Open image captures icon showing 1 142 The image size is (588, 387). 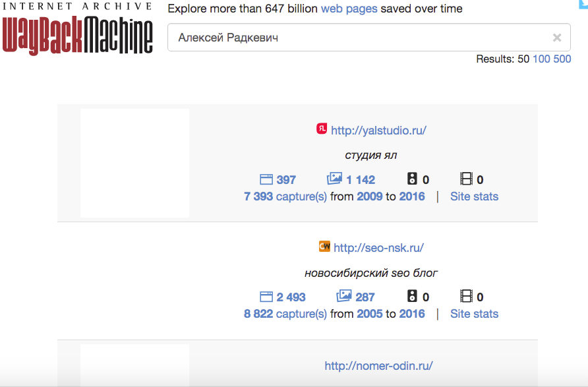[x=334, y=178]
